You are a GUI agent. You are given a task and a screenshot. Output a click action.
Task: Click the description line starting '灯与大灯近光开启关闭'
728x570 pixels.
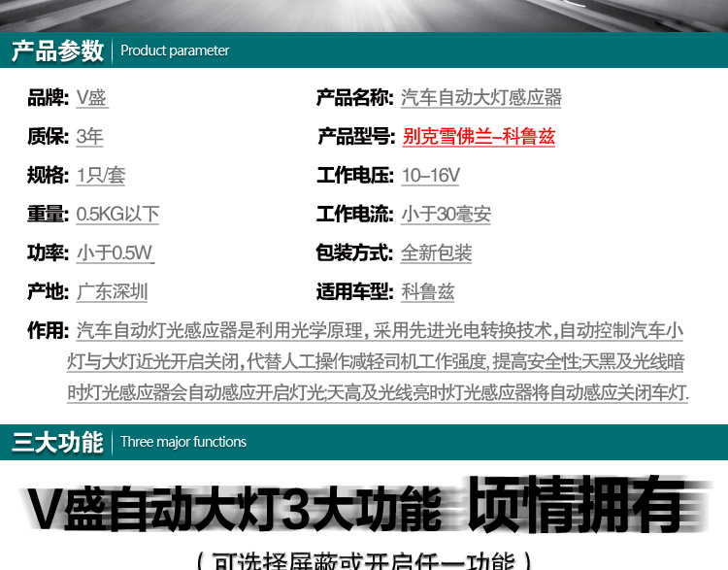[x=376, y=361]
